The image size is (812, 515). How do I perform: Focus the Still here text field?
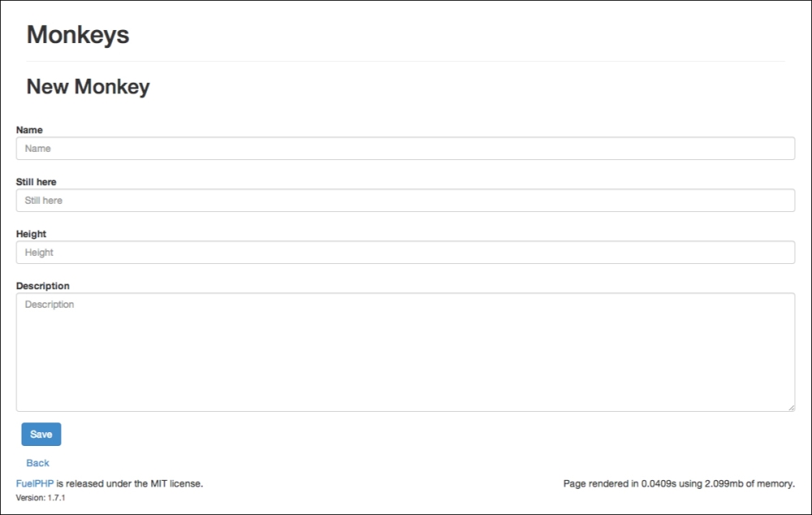point(405,201)
